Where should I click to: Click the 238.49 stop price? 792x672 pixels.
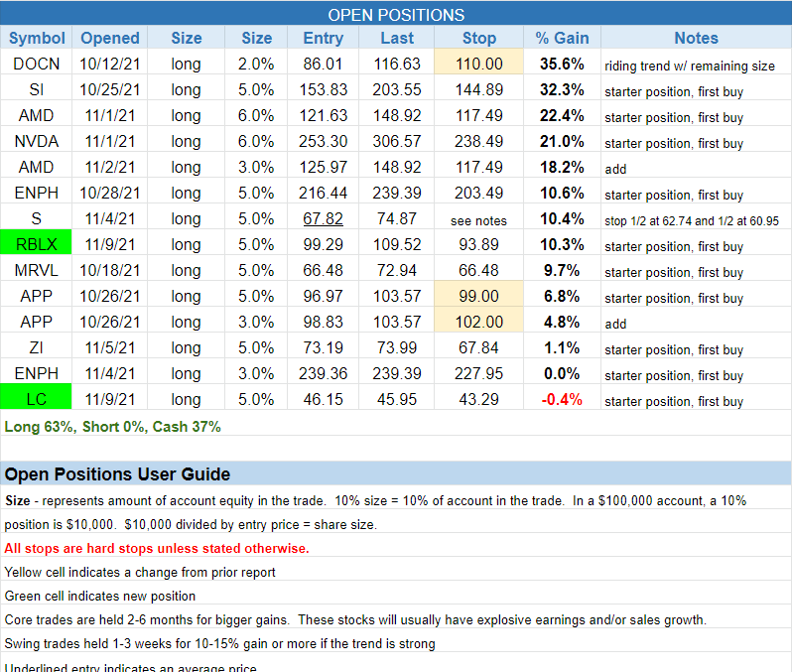[478, 141]
